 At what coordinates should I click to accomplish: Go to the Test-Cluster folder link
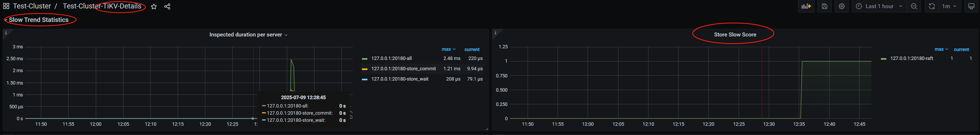32,7
